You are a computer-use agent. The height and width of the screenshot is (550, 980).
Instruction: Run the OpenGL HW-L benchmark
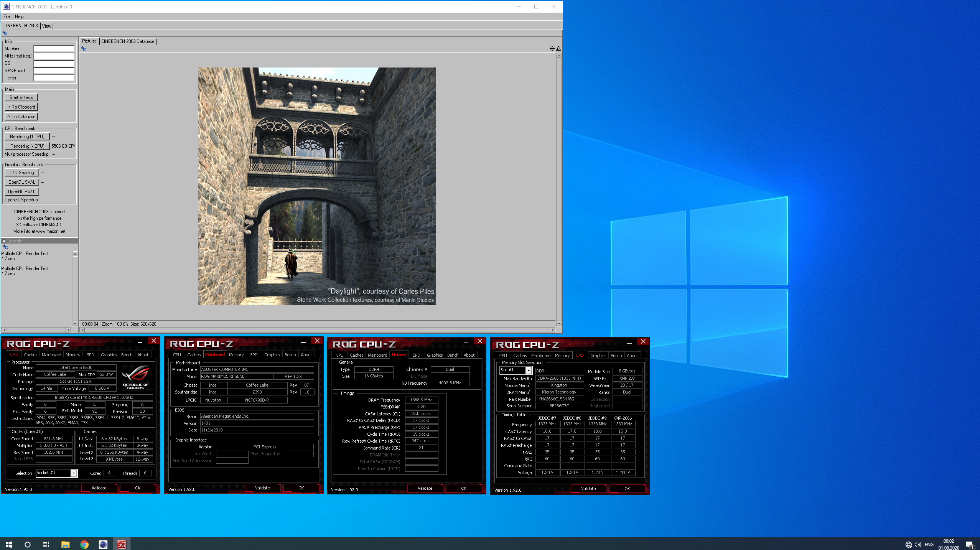pos(22,192)
